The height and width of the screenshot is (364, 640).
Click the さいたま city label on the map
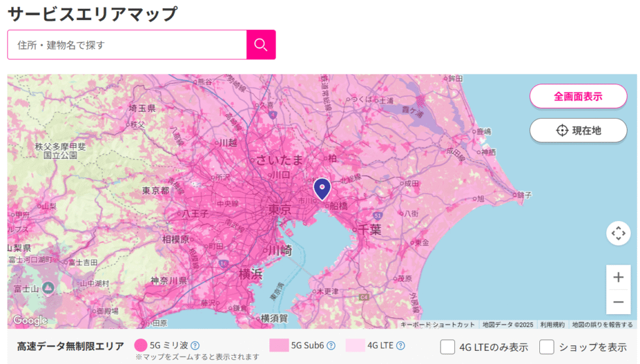pos(279,160)
